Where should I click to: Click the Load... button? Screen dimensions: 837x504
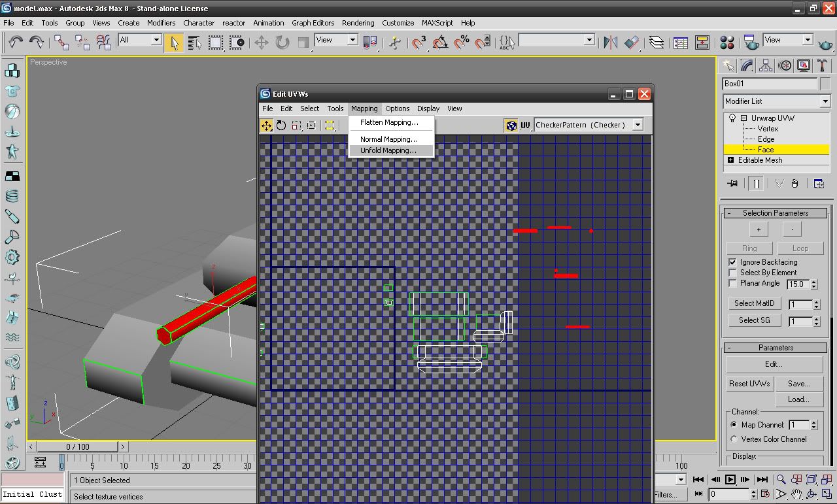pos(798,399)
